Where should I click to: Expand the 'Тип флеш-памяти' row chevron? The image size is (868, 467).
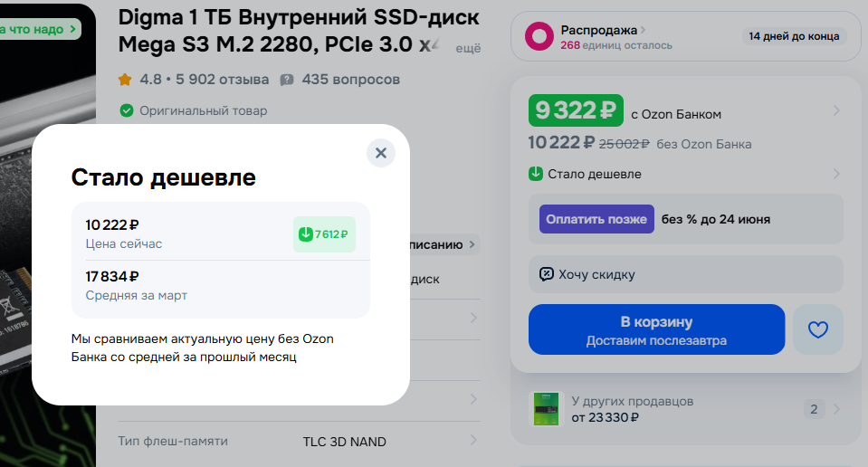pos(473,441)
